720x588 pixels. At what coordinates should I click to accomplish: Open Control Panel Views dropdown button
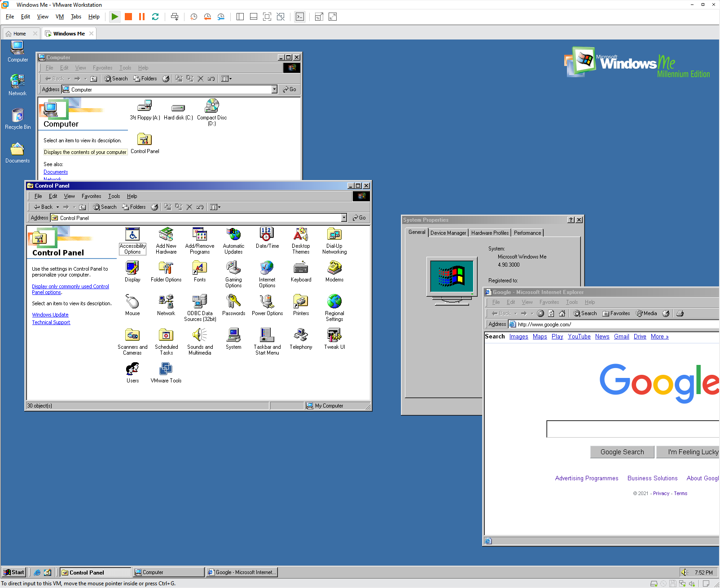[215, 207]
